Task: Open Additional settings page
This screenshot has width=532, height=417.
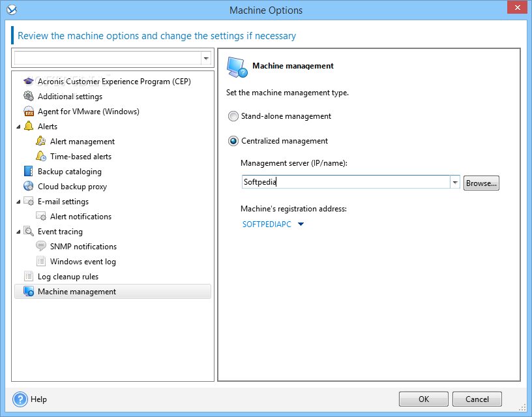Action: [x=70, y=97]
